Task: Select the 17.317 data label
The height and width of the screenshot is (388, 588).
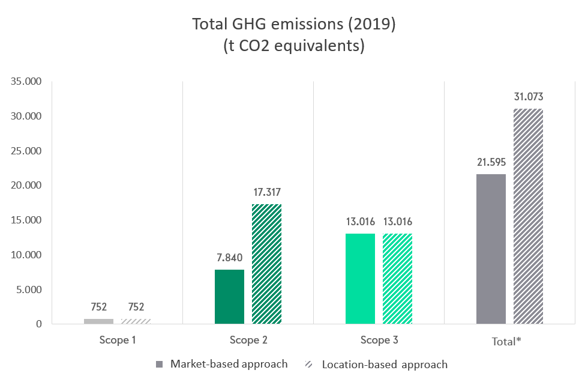Action: click(x=266, y=192)
